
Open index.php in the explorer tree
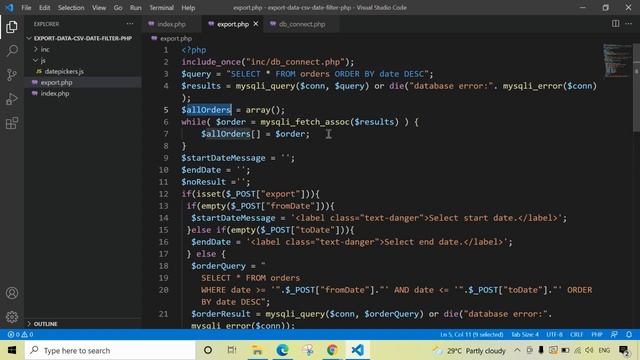[55, 93]
